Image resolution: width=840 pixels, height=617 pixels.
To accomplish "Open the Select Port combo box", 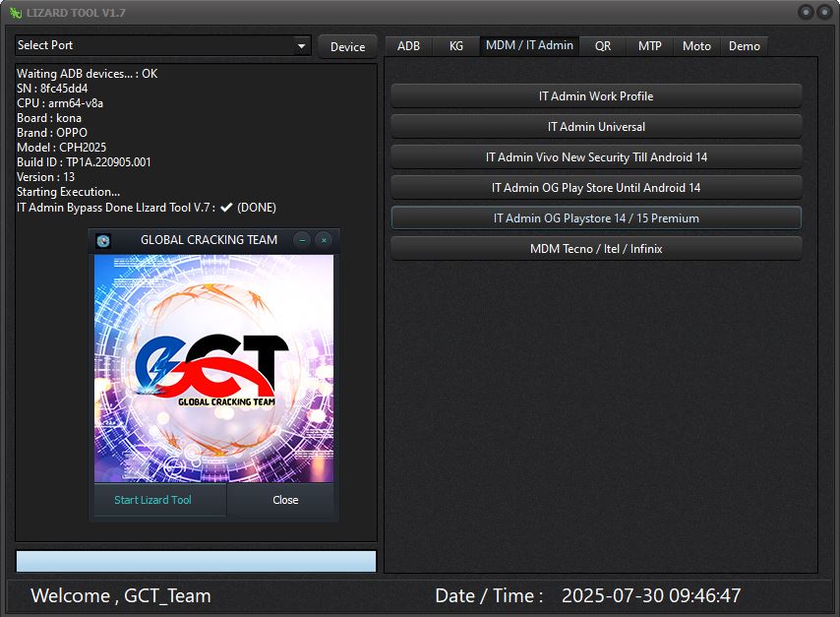I will pos(163,45).
